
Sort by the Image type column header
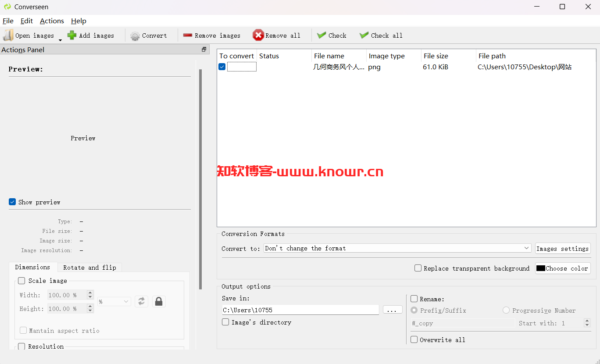[394, 56]
